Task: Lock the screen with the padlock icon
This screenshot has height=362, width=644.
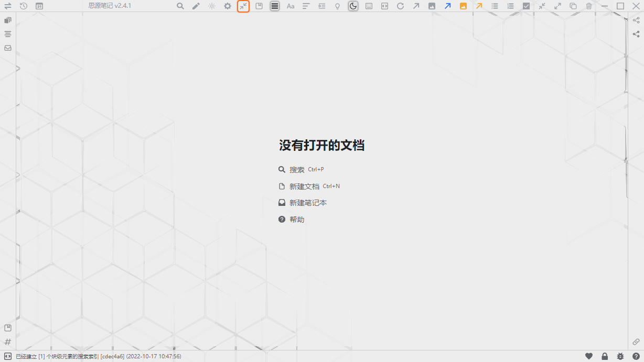Action: 605,356
